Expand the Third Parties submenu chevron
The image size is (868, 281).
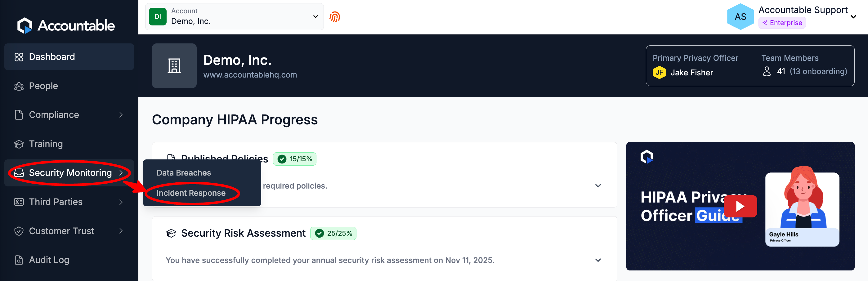tap(121, 202)
